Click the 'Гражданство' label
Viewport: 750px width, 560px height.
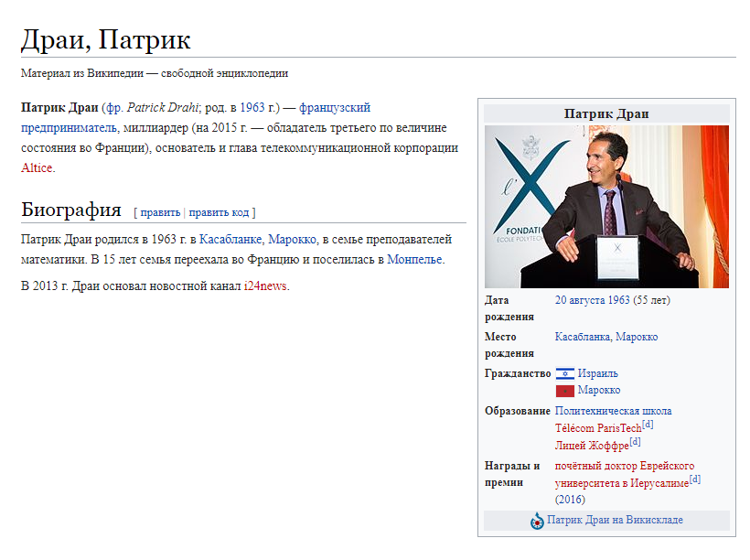(518, 374)
